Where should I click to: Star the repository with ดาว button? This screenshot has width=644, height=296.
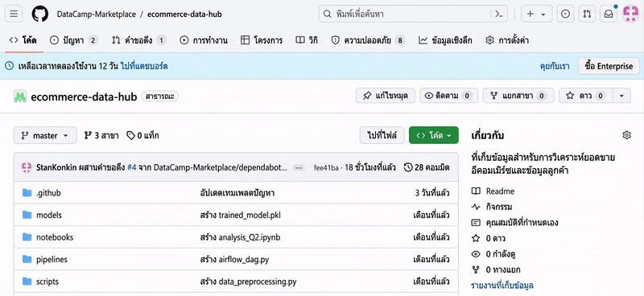[x=586, y=96]
